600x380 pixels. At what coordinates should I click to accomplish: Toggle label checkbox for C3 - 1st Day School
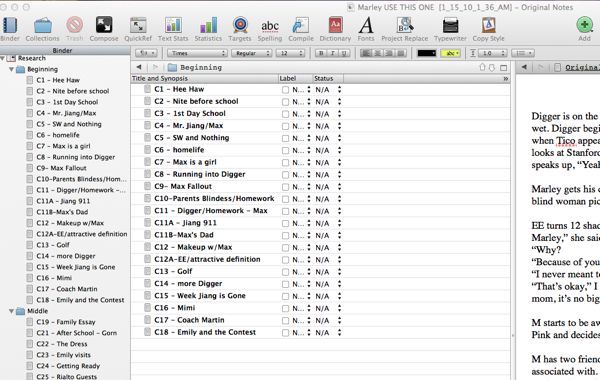pyautogui.click(x=285, y=114)
